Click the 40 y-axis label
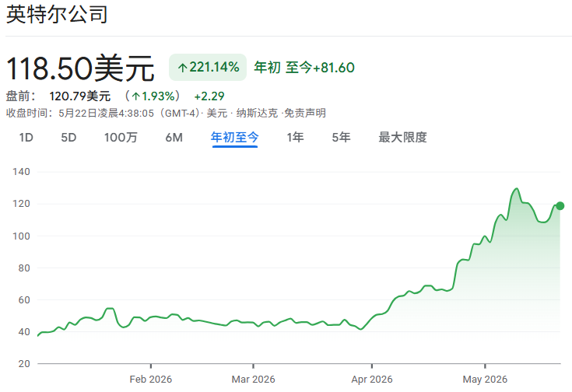 23,332
